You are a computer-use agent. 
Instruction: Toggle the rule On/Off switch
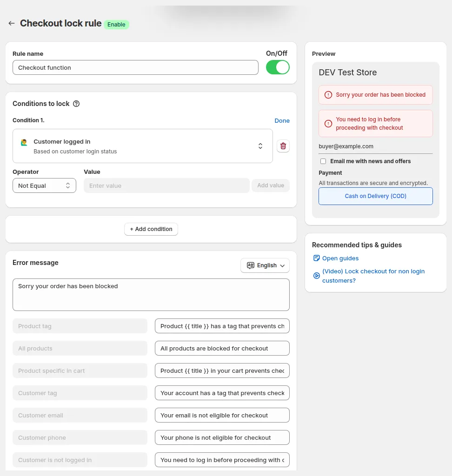tap(278, 67)
